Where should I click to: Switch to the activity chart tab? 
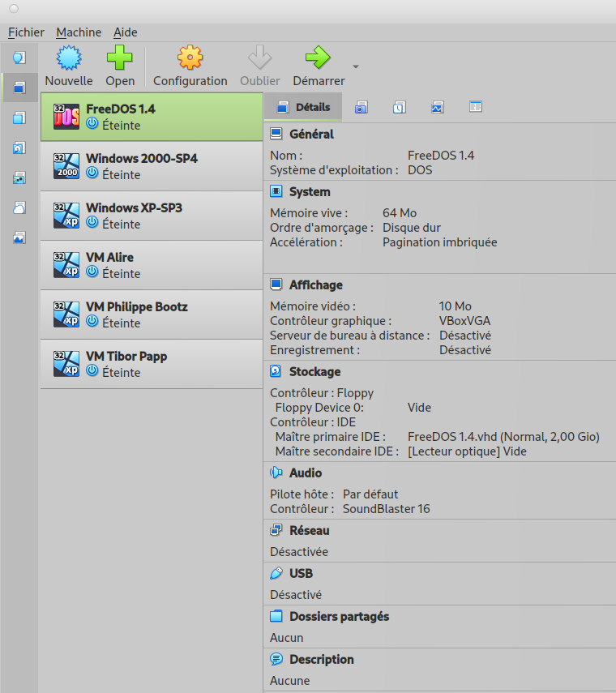[438, 107]
